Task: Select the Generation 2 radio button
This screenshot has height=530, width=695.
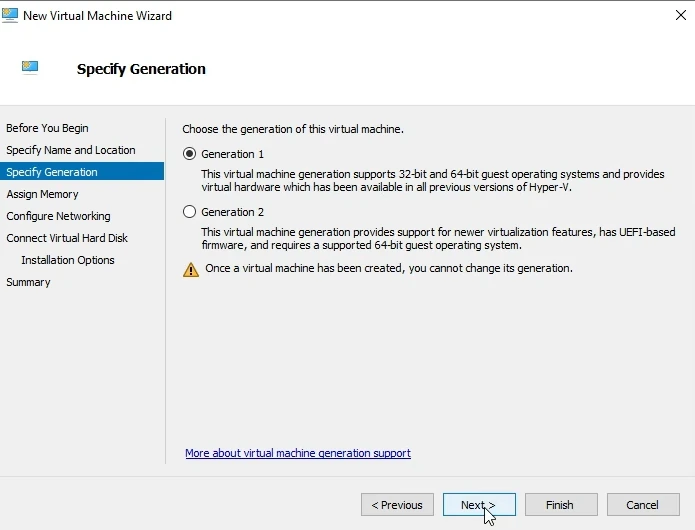Action: click(189, 212)
